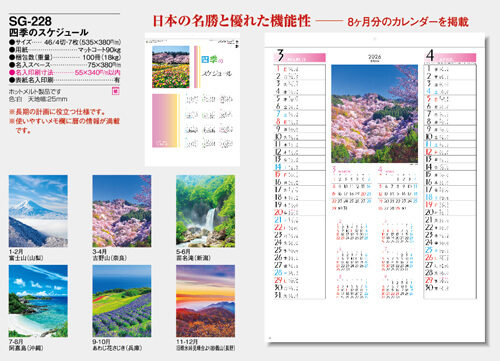Click the product code SG-228
Viewport: 500px width, 361px height.
[30, 21]
